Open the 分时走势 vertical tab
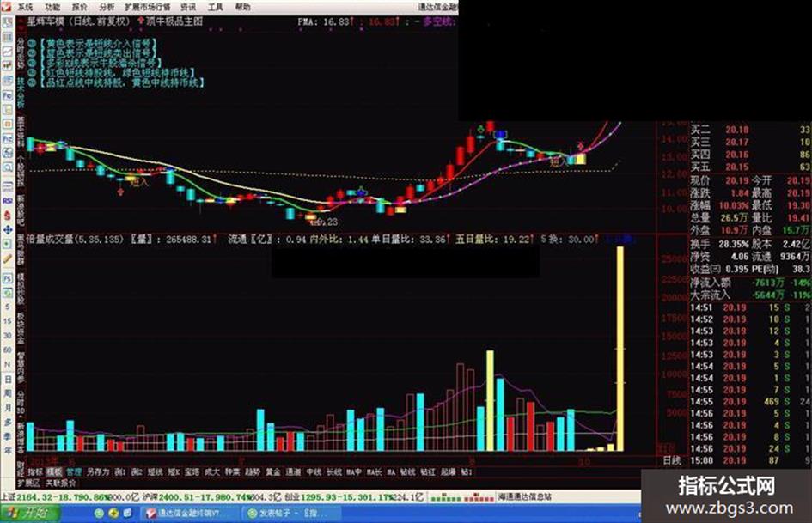Image resolution: width=812 pixels, height=523 pixels. coord(21,54)
